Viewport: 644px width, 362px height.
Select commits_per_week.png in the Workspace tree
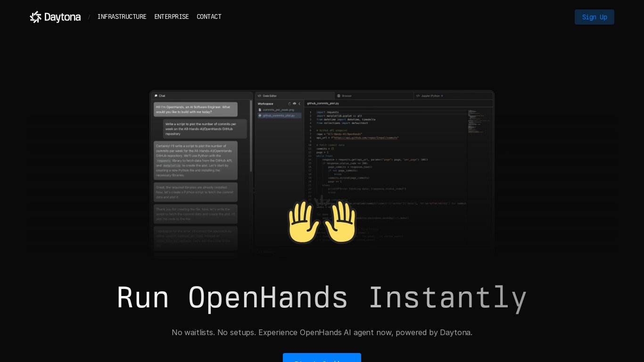tap(279, 109)
